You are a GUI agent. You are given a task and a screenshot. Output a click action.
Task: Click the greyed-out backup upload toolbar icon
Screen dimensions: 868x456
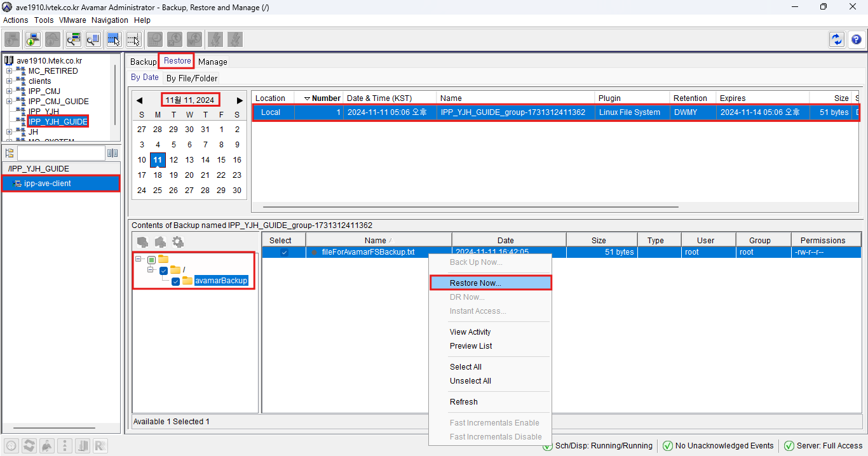point(12,39)
